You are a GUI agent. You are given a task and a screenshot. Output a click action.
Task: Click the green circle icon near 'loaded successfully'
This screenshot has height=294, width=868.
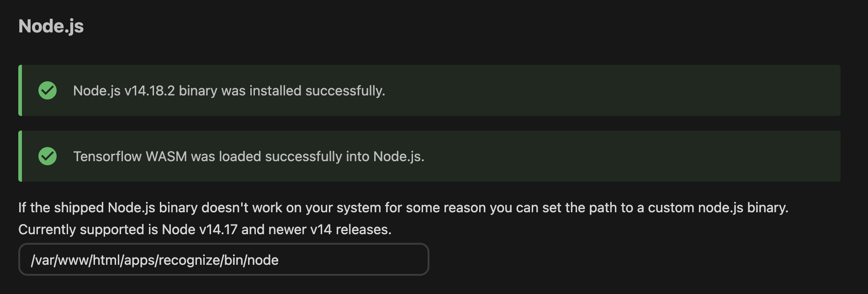pyautogui.click(x=48, y=156)
